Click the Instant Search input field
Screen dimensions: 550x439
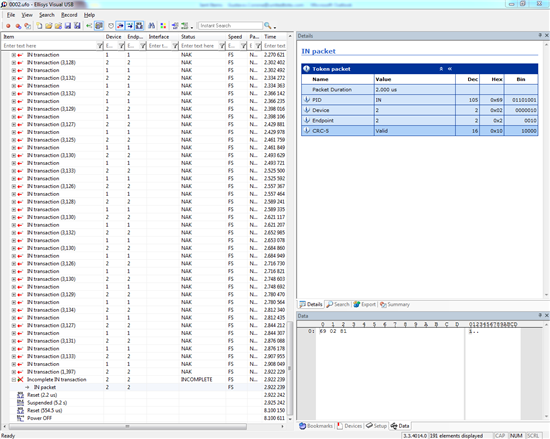(x=230, y=26)
